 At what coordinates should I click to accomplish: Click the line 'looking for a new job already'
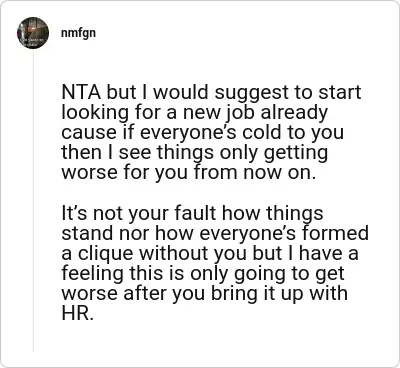[195, 113]
